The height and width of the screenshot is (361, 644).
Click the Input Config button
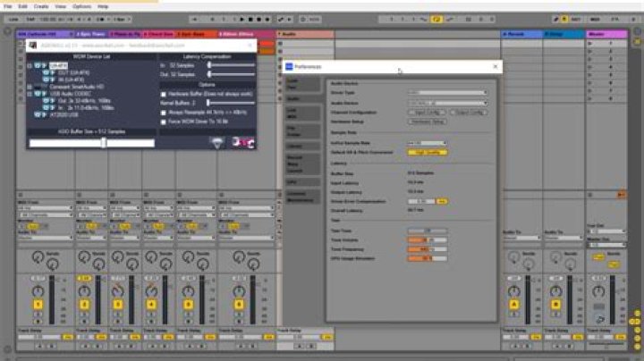point(427,113)
